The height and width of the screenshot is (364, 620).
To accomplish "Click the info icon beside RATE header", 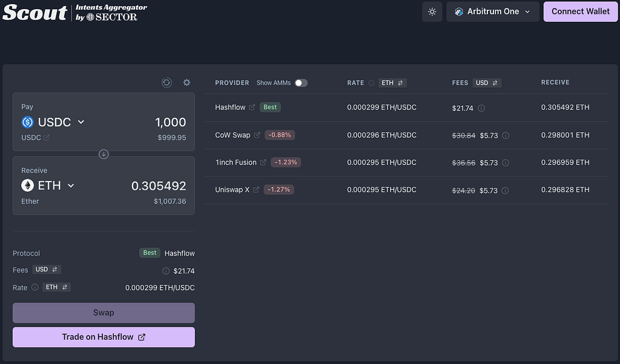I will point(371,83).
